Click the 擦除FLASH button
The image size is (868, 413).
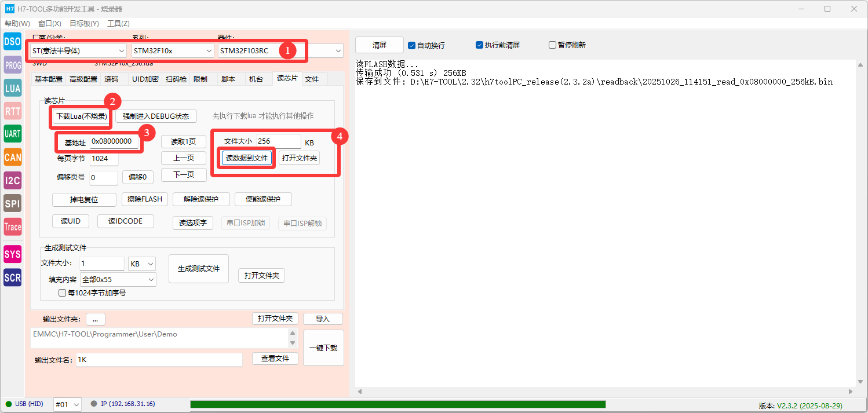(x=145, y=199)
